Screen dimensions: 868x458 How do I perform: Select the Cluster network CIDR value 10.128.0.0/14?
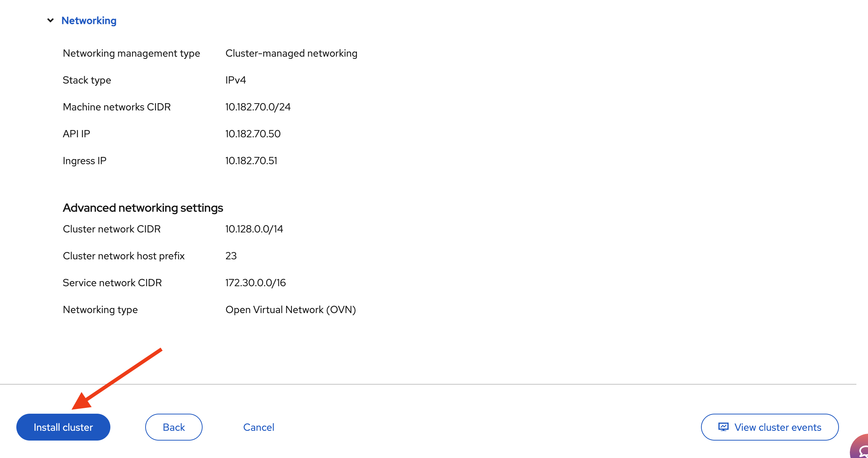(254, 229)
